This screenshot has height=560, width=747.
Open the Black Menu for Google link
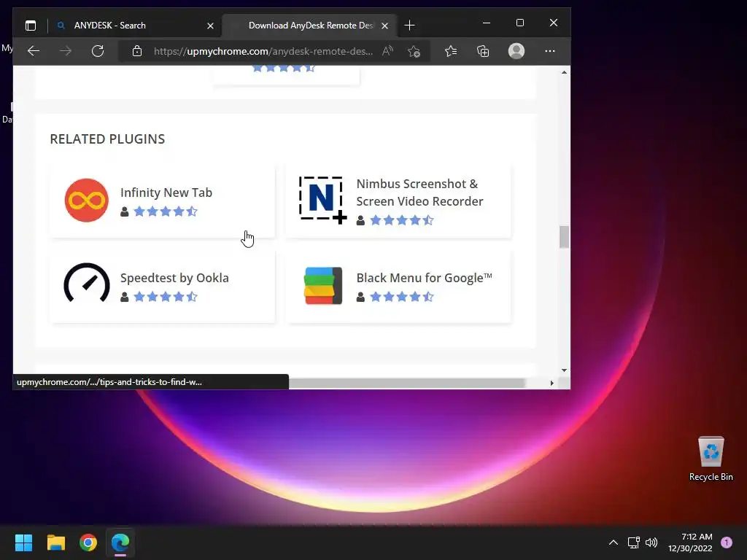424,278
